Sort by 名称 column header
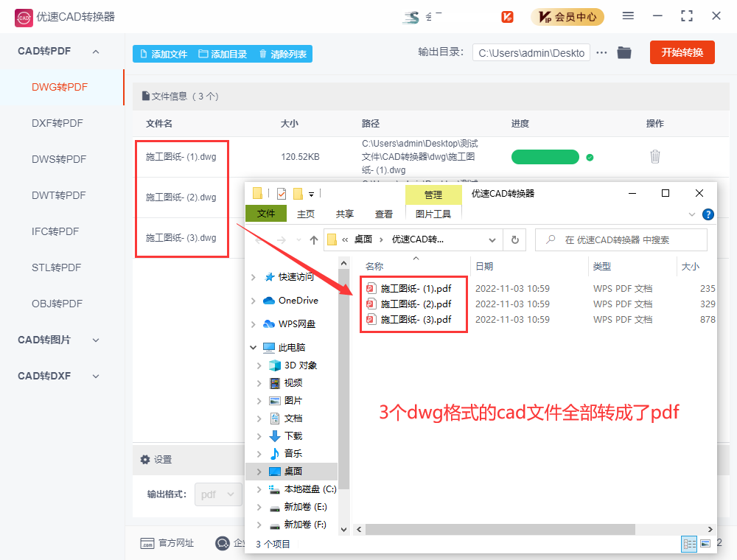 tap(374, 267)
